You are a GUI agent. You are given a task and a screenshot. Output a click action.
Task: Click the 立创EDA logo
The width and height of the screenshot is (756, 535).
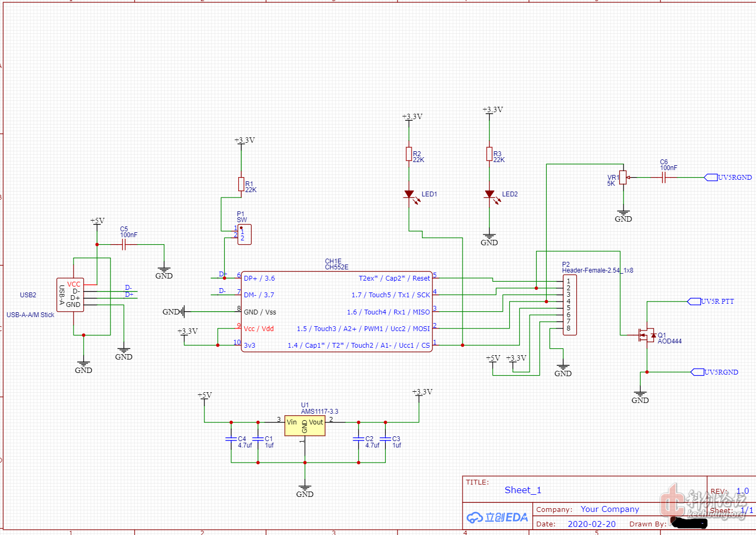tap(497, 517)
